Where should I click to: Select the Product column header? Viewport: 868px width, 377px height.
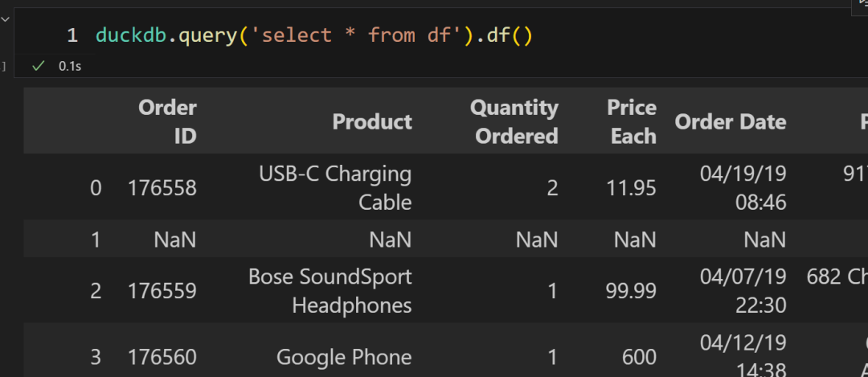click(x=372, y=121)
